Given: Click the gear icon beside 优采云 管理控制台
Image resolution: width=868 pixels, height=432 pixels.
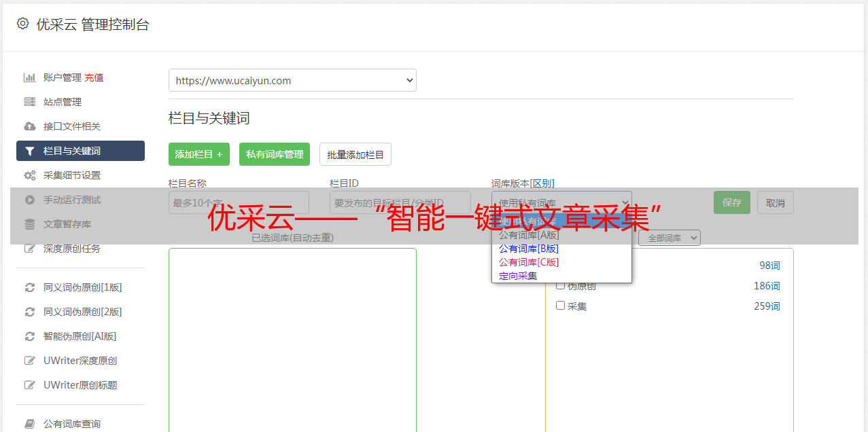Looking at the screenshot, I should point(22,24).
